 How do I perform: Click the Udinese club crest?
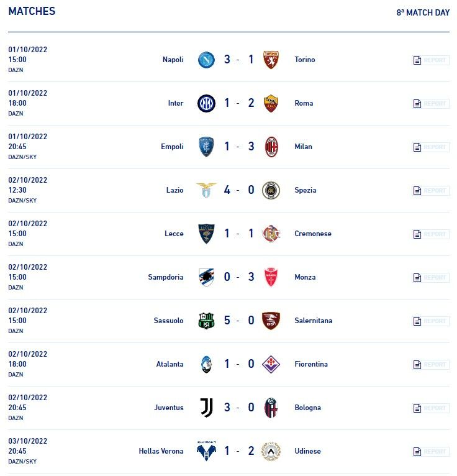pos(271,451)
